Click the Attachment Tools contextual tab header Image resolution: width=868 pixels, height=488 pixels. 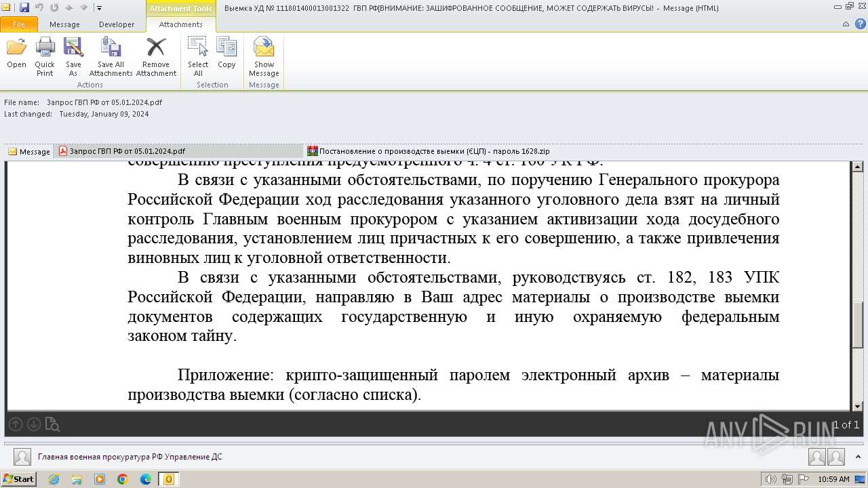click(x=181, y=8)
